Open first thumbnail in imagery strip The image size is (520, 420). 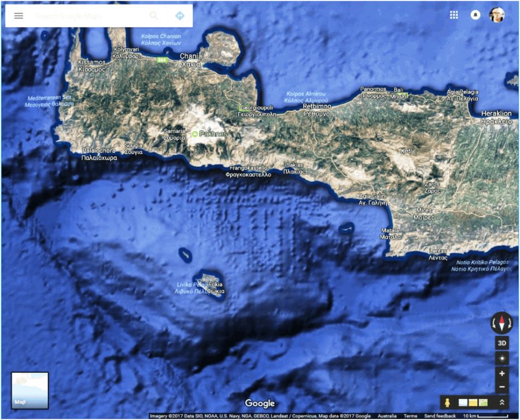(x=463, y=403)
